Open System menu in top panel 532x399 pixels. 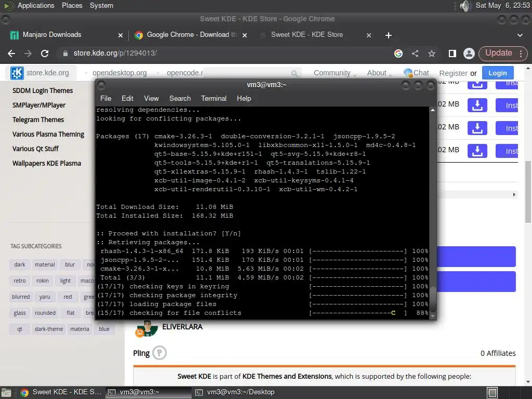pyautogui.click(x=101, y=5)
